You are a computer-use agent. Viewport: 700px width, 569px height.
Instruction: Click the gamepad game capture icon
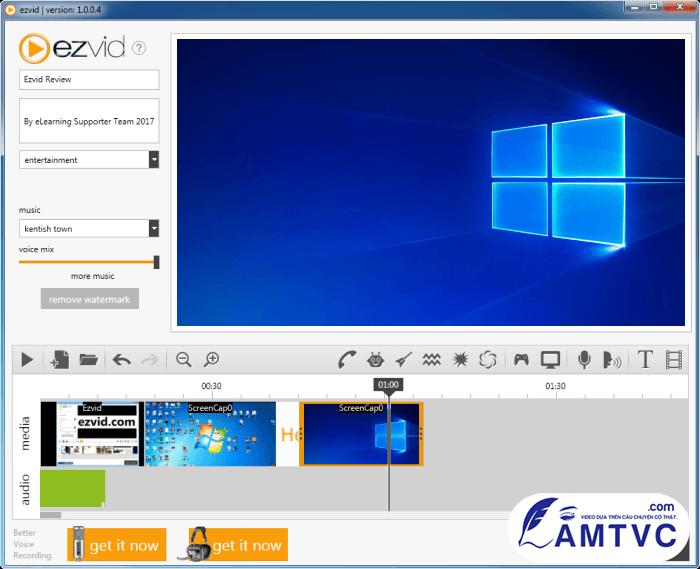tap(521, 360)
